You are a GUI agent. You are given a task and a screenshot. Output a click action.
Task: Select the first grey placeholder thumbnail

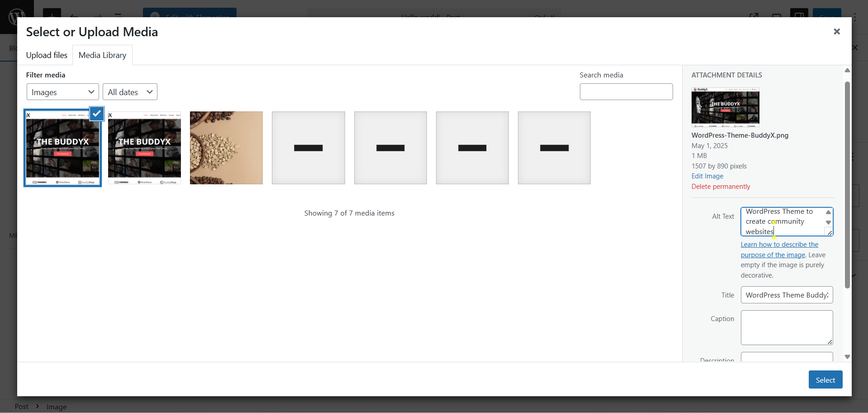pyautogui.click(x=308, y=148)
